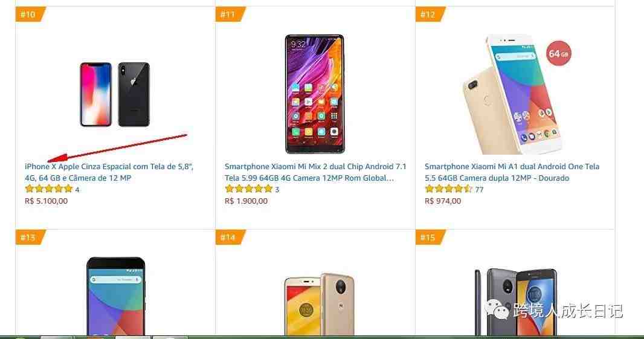
Task: Click the 64 GB red badge on Mi A1
Action: 559,53
